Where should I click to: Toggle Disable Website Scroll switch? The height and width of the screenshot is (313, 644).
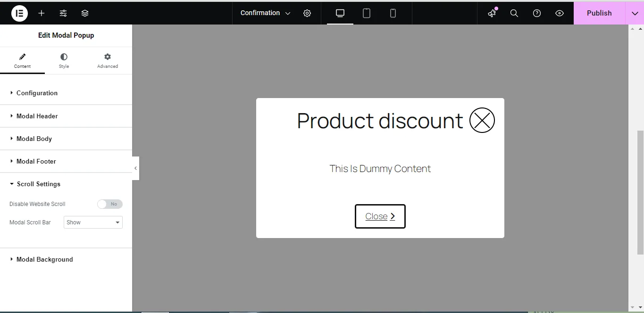(x=110, y=204)
